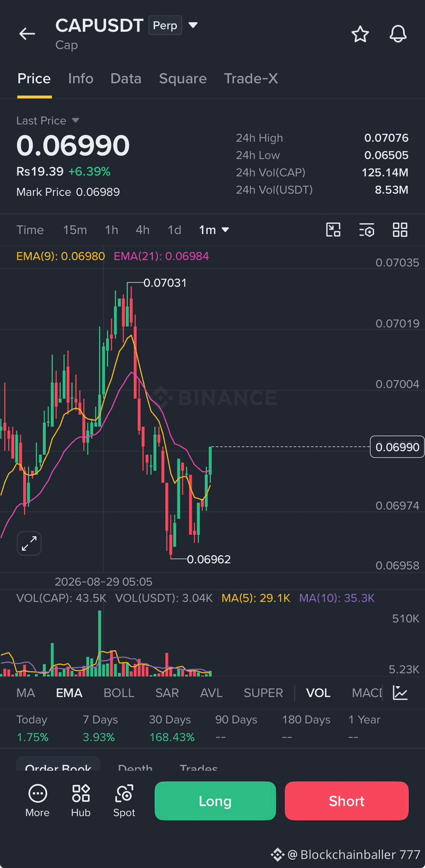Click the 0.06990 current price label on chart
This screenshot has height=868, width=425.
coord(397,447)
